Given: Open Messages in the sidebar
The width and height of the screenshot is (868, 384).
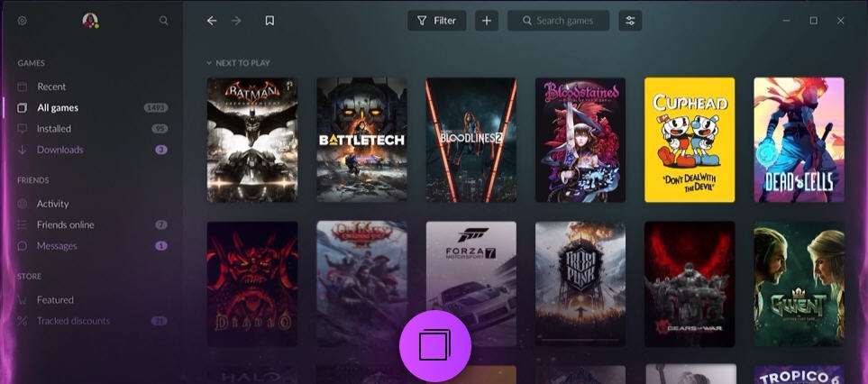Looking at the screenshot, I should pyautogui.click(x=57, y=246).
